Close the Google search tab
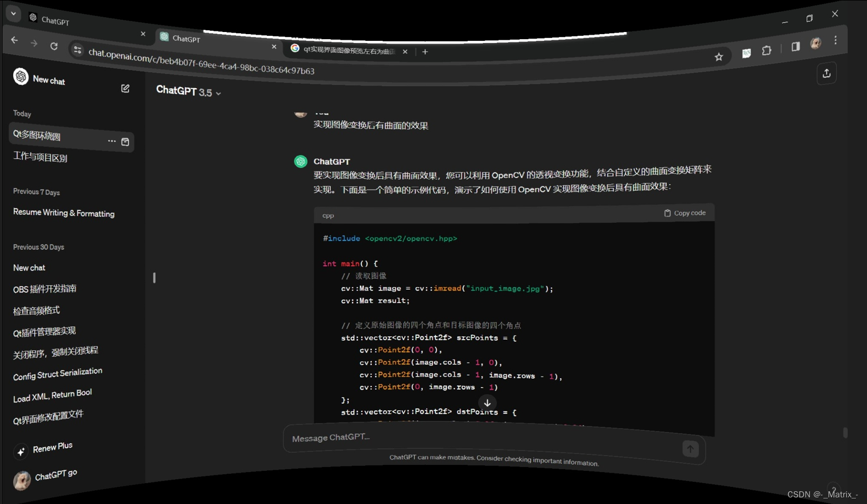Image resolution: width=867 pixels, height=504 pixels. 405,51
